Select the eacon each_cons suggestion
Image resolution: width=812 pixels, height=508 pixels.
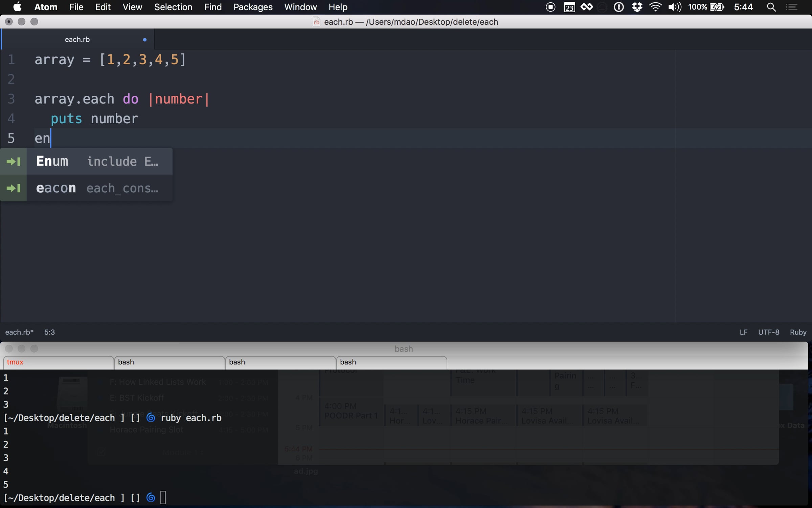click(86, 188)
